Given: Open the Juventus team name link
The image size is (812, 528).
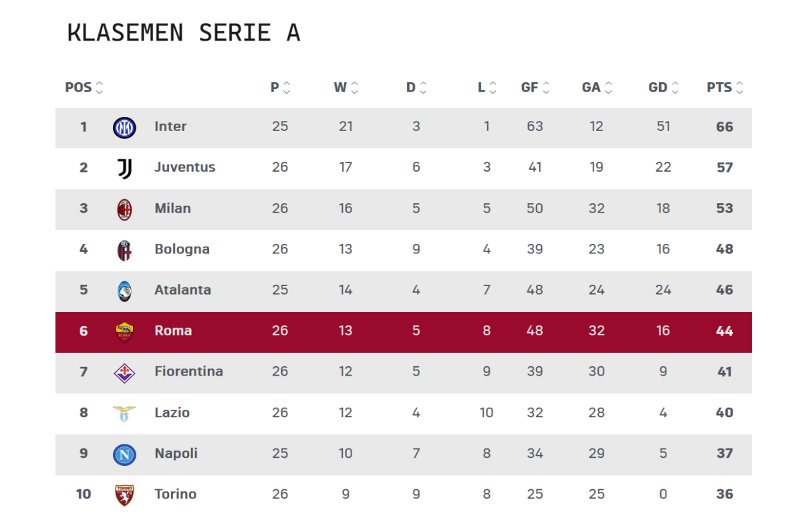Looking at the screenshot, I should click(184, 168).
